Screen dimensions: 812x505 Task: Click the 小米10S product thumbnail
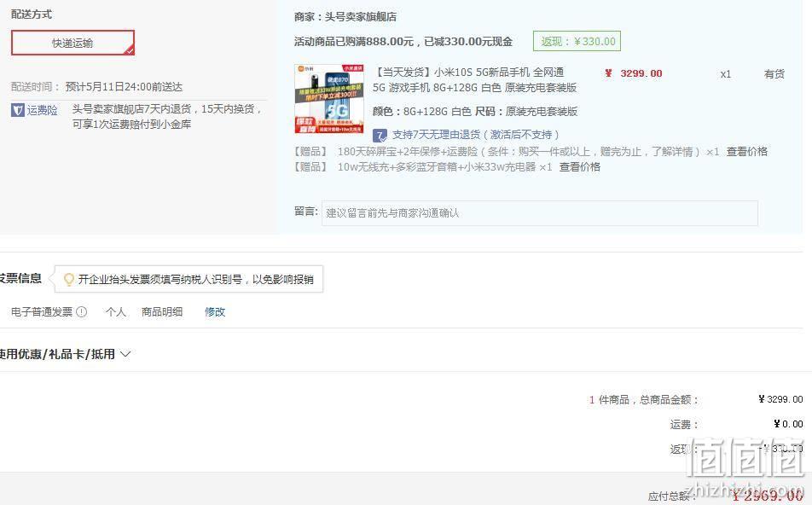329,98
